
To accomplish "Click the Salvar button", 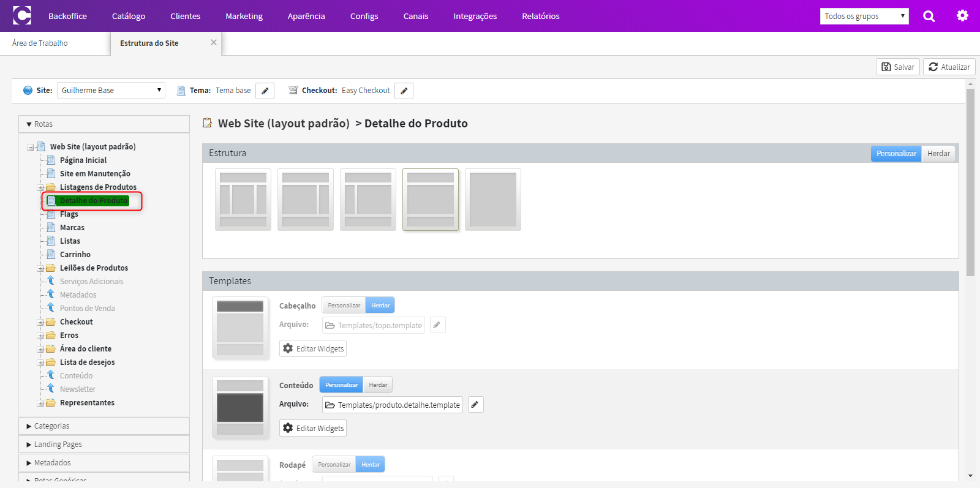I will click(898, 67).
